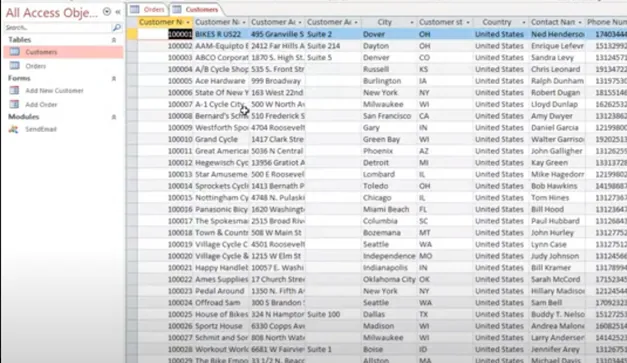The height and width of the screenshot is (363, 627).
Task: Click the Orders table icon in navigation pane
Action: (x=14, y=66)
